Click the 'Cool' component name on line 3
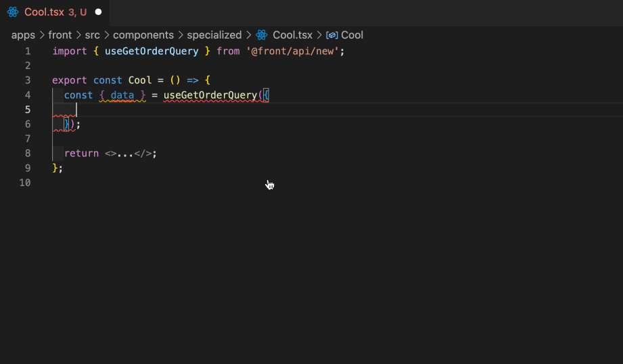 click(140, 81)
